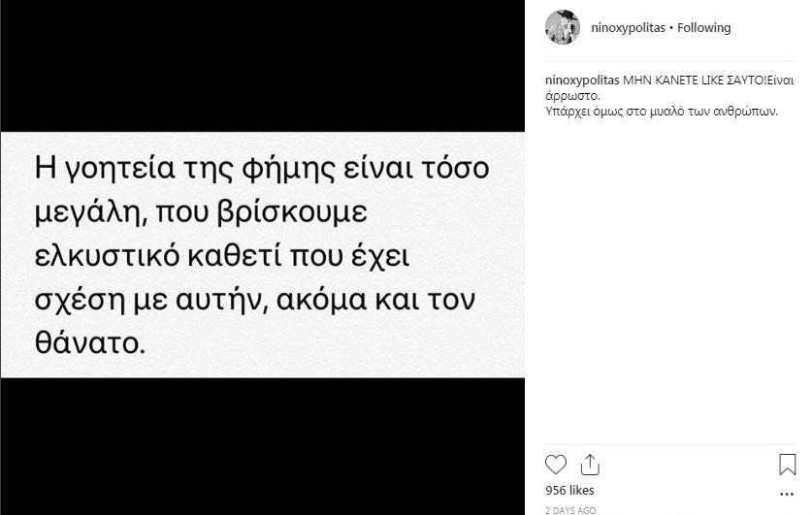
Task: Open ninoxypolitas username in post header
Action: point(628,28)
